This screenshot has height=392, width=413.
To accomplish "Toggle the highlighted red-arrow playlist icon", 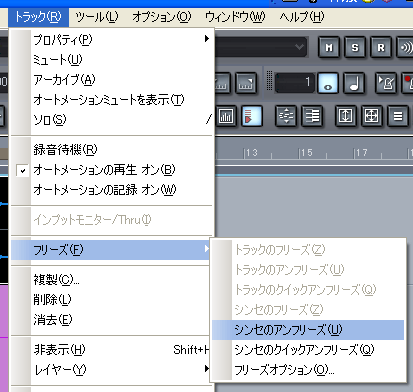I will click(x=252, y=116).
